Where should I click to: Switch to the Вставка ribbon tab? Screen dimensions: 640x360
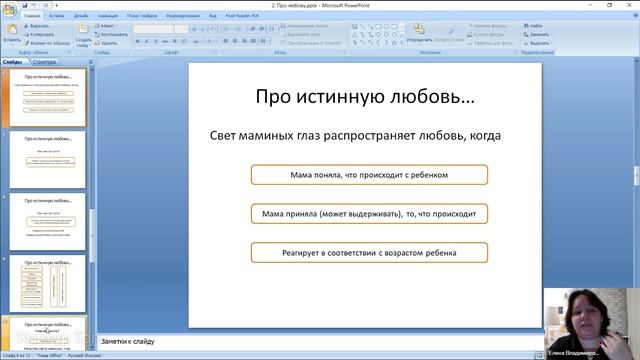tap(56, 16)
